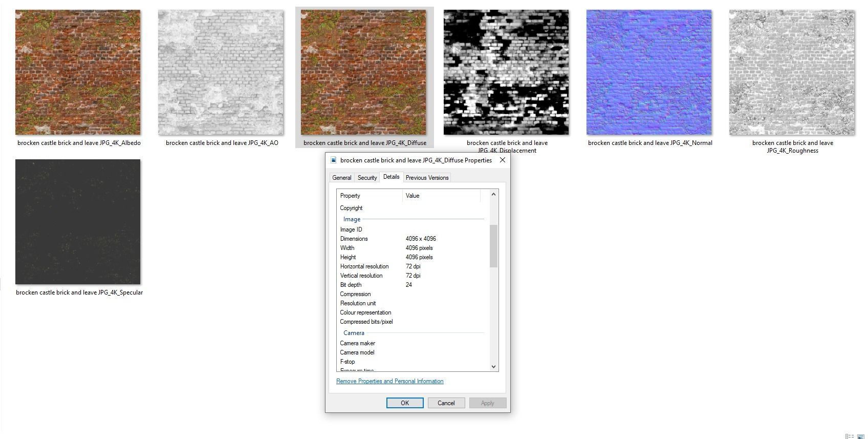The height and width of the screenshot is (439, 868).
Task: Select the dark 4K_Specular thumbnail
Action: [x=78, y=222]
